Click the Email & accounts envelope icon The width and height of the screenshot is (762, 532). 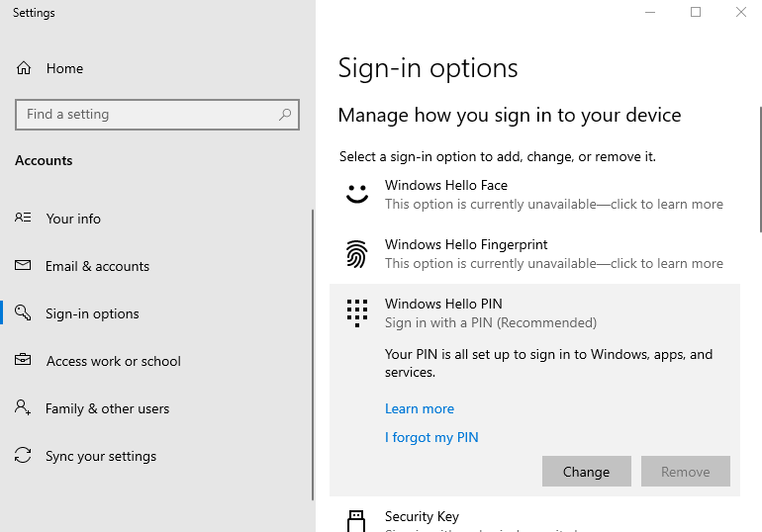pyautogui.click(x=23, y=265)
